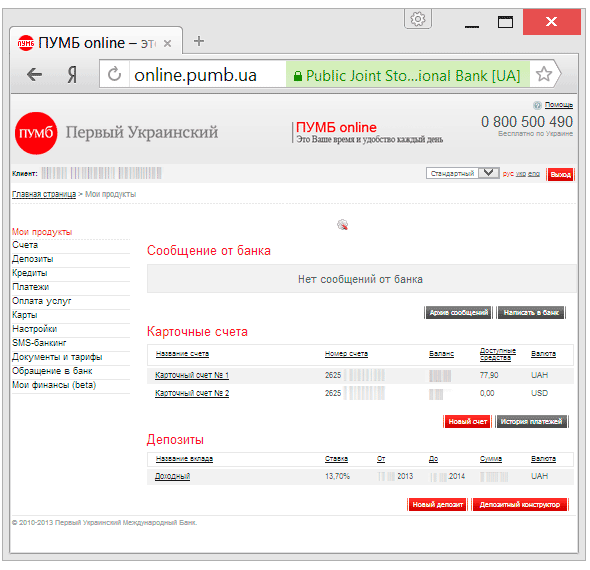The image size is (590, 570).
Task: Click История платежей button
Action: coord(531,422)
